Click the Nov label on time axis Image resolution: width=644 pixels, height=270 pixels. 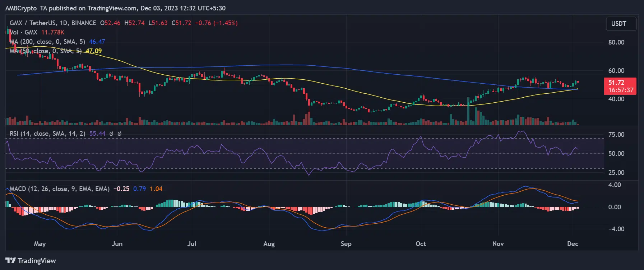coord(498,244)
